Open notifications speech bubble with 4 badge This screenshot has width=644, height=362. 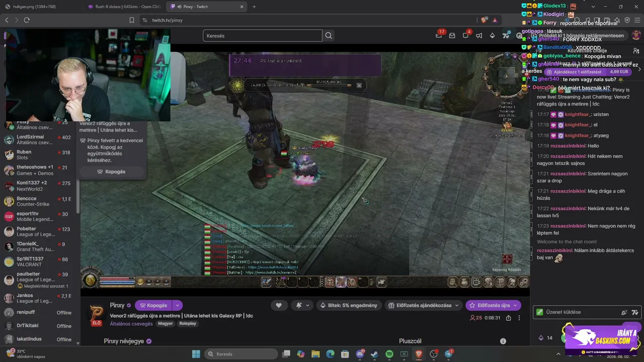coord(466,35)
